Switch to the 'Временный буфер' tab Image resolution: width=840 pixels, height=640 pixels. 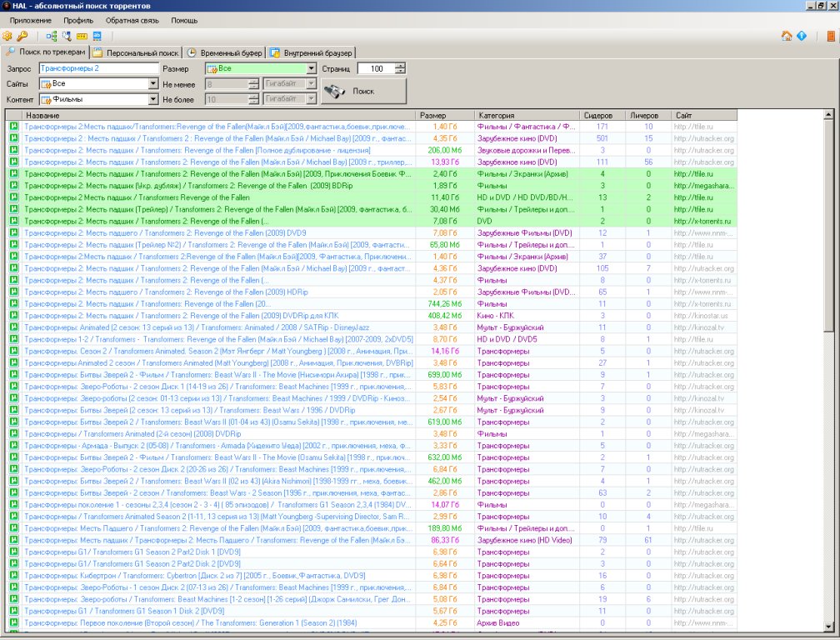pyautogui.click(x=224, y=52)
